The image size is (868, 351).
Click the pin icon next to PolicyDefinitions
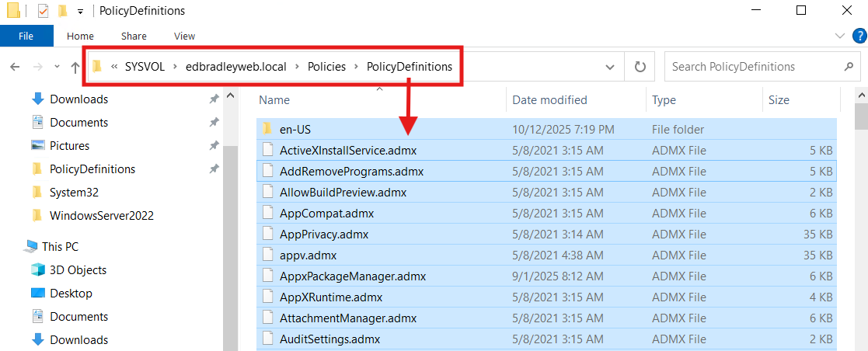(214, 169)
